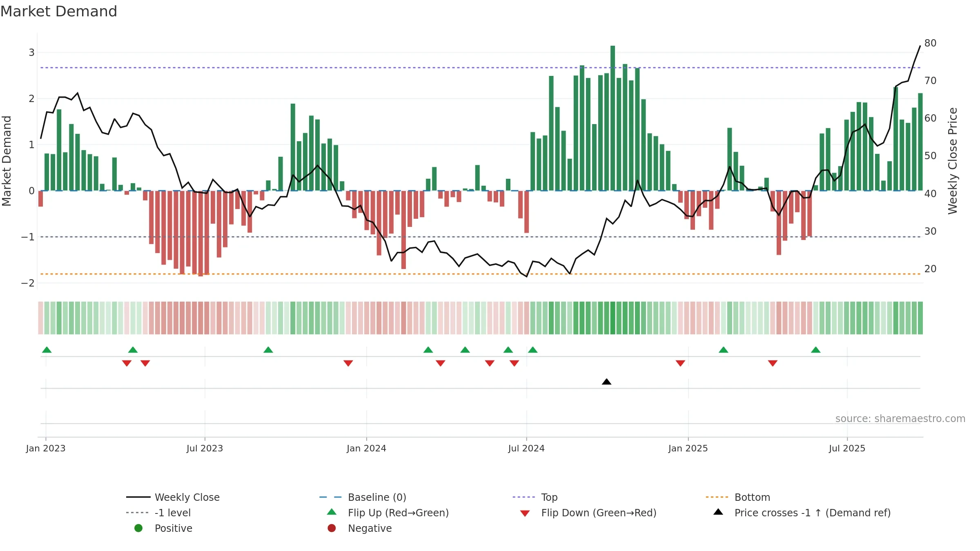Click the Jul 2023 x-axis label
The image size is (980, 551).
(x=205, y=448)
